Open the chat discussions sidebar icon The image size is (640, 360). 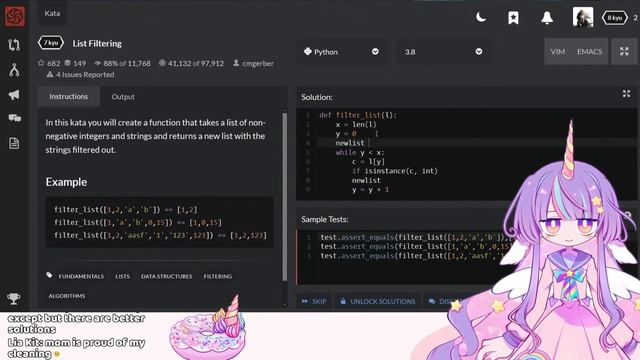point(14,118)
